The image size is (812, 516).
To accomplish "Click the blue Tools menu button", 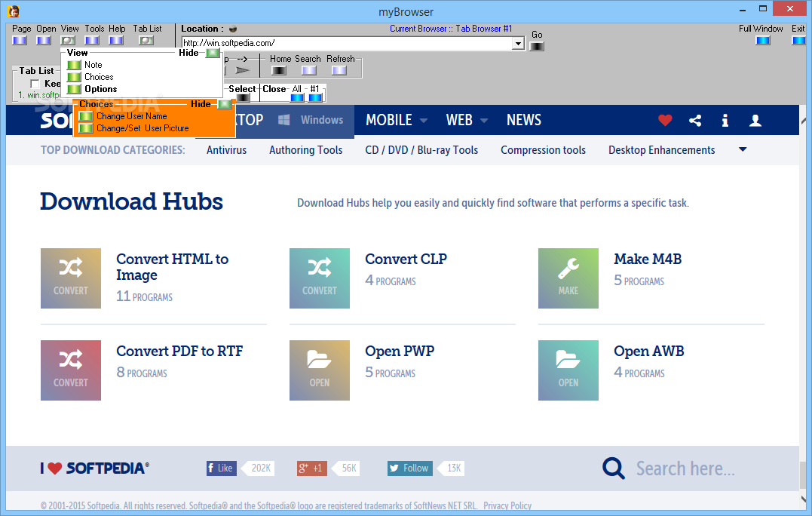I will pyautogui.click(x=92, y=41).
